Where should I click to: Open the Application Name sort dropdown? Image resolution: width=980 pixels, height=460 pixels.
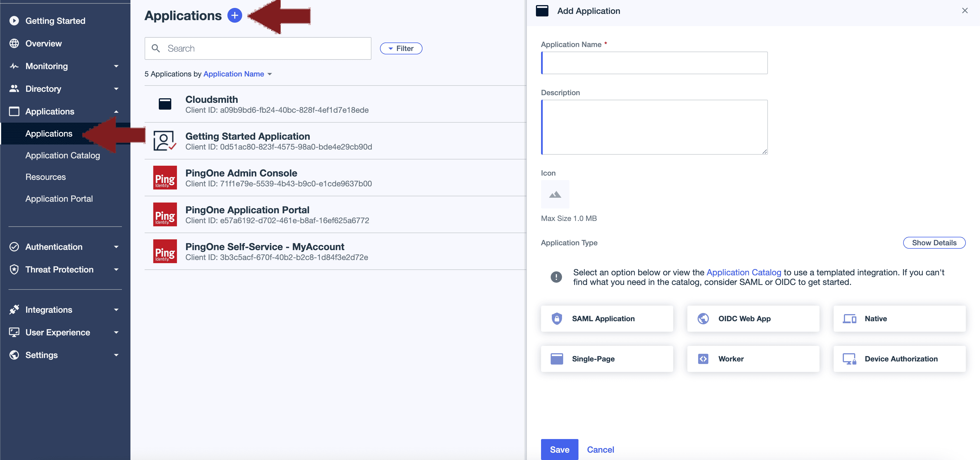click(237, 74)
